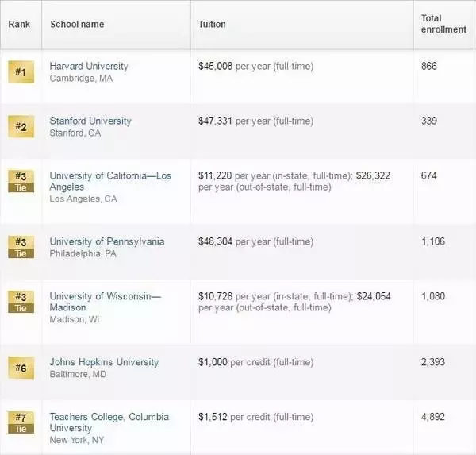
Task: Open the Stanford University link
Action: (90, 121)
